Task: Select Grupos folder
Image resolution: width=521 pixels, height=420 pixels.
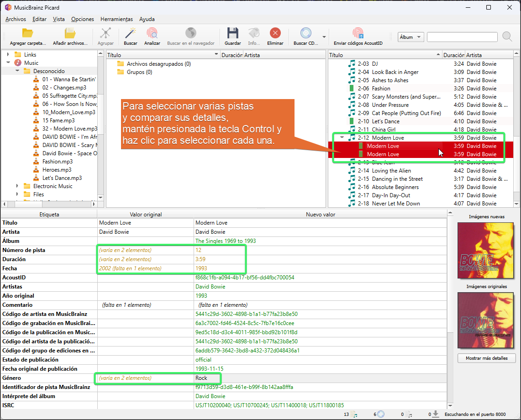Action: pos(139,72)
